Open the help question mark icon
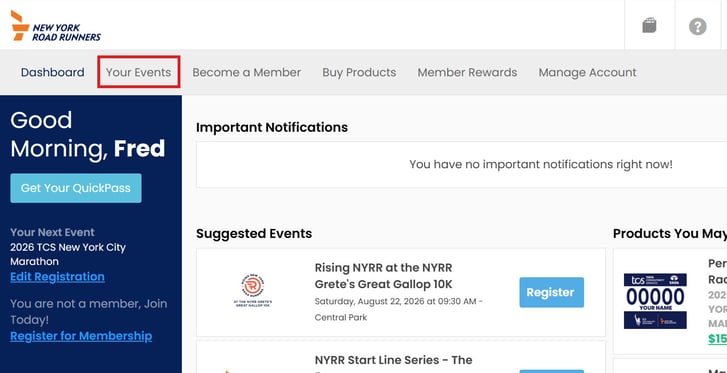The image size is (727, 373). (x=698, y=26)
